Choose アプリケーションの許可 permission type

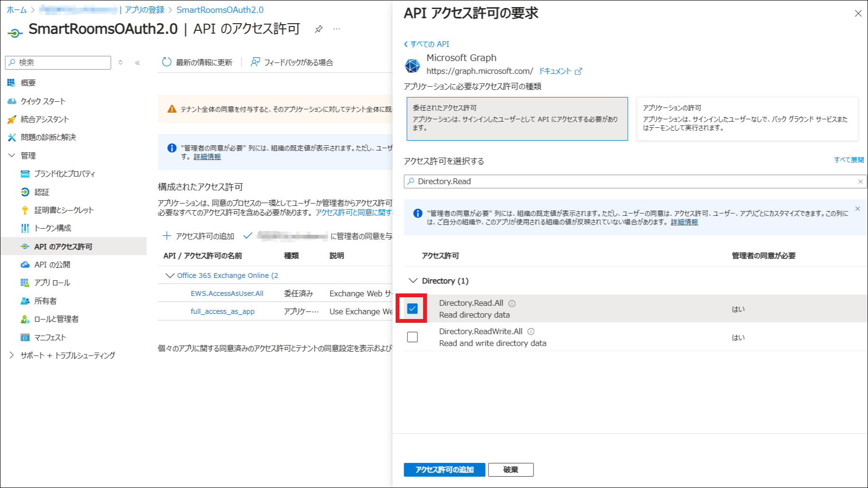click(747, 118)
